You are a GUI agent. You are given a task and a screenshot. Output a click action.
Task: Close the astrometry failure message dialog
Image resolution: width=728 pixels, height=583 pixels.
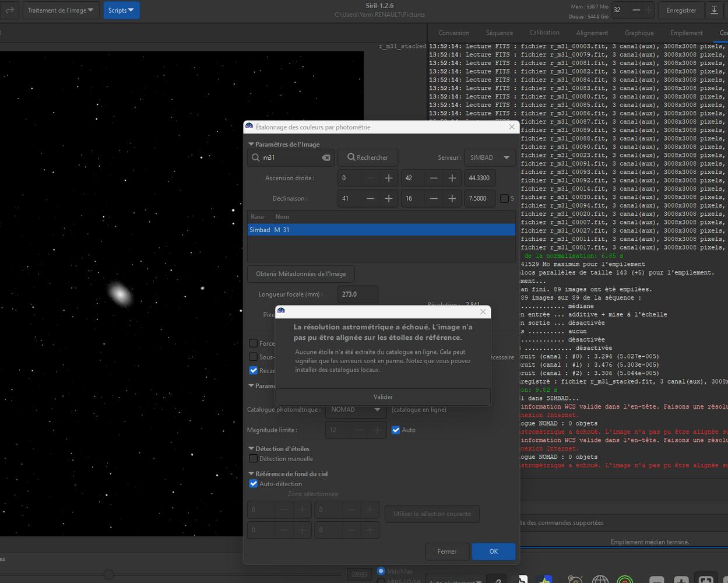point(483,312)
